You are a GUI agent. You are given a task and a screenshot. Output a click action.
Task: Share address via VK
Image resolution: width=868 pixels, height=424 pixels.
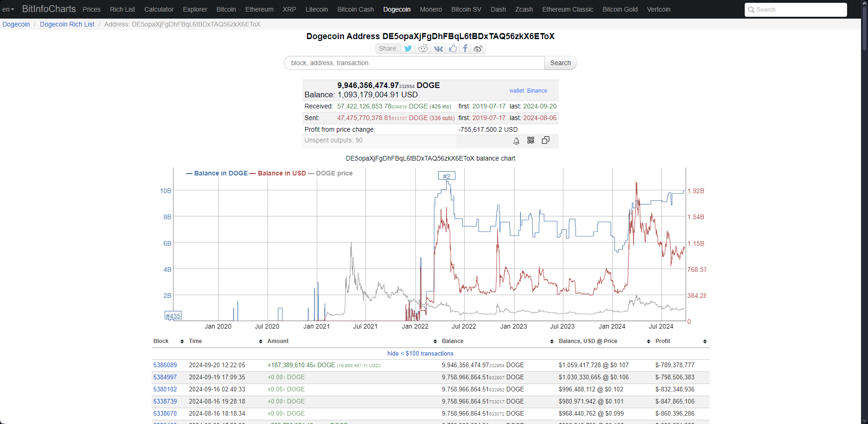tap(438, 48)
